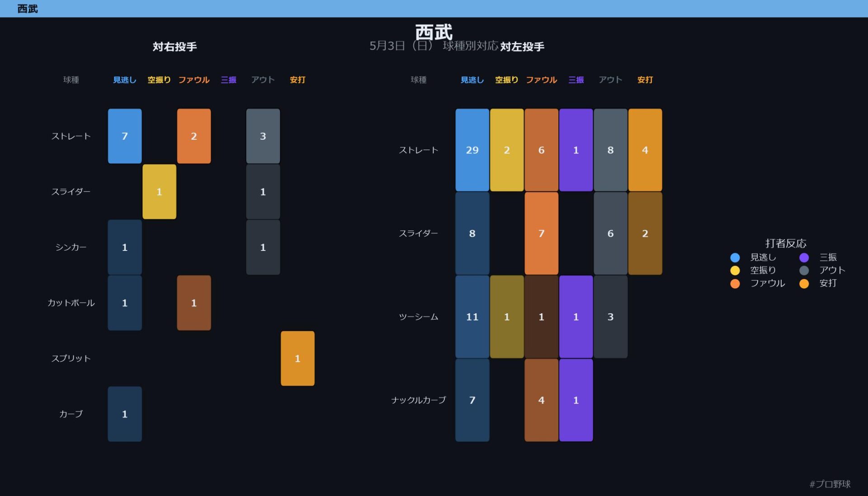Click 安打 column header in 対左投手 table
868x496 pixels.
coord(645,80)
